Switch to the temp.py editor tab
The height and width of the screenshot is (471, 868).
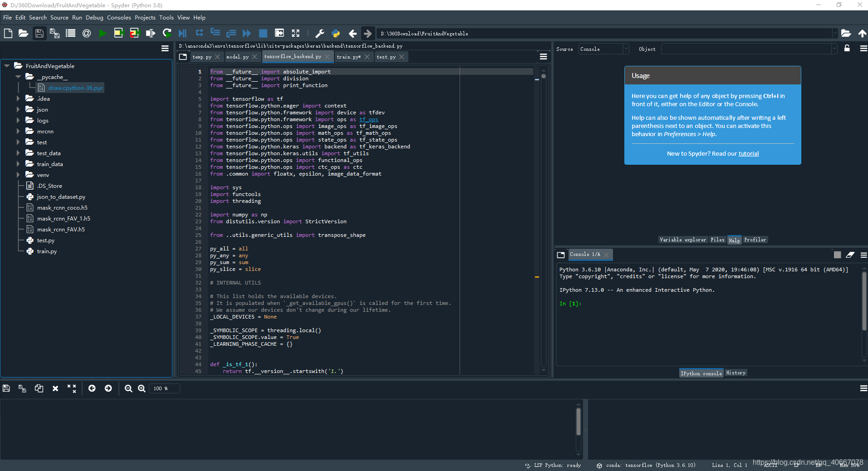(202, 57)
